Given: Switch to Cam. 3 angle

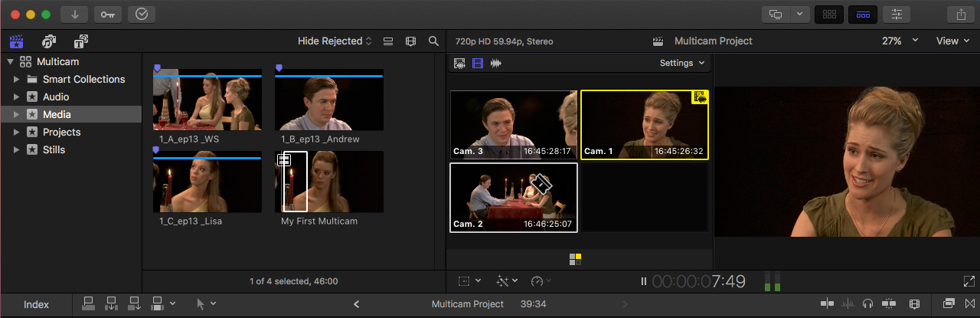Looking at the screenshot, I should pyautogui.click(x=513, y=125).
